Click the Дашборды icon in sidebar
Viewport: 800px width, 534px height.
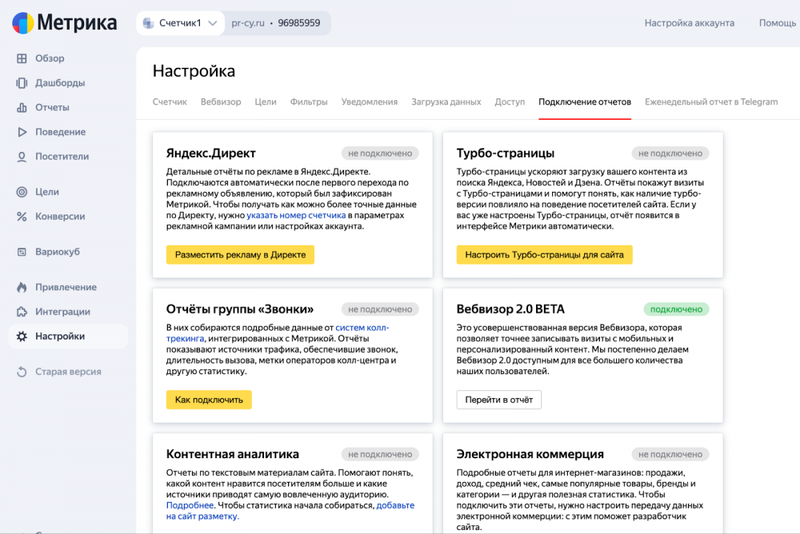point(21,83)
